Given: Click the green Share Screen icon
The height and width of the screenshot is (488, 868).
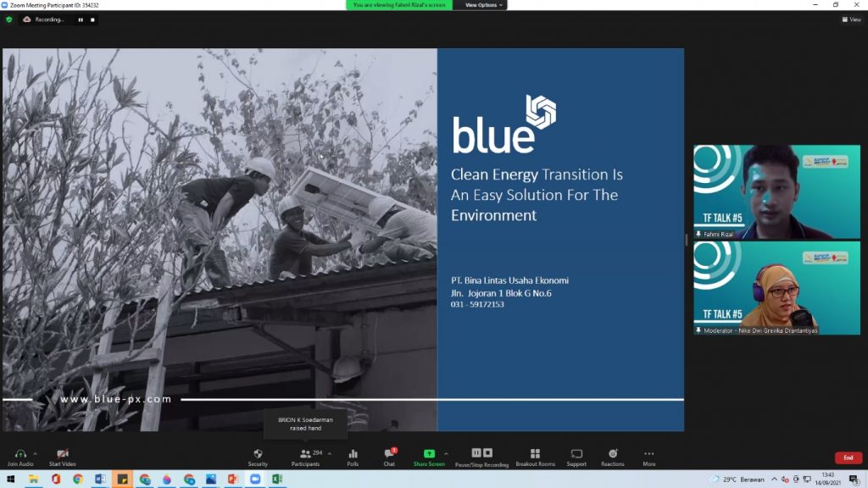Looking at the screenshot, I should pos(429,454).
